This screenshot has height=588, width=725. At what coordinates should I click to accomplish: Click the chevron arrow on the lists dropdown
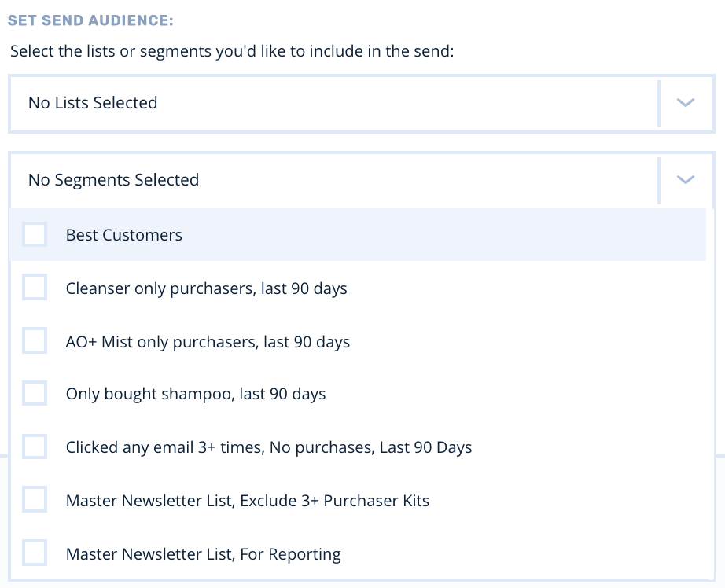[686, 103]
